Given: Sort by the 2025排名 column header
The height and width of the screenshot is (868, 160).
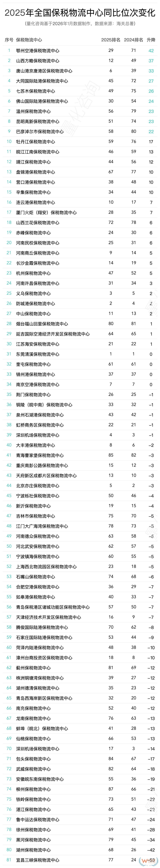Looking at the screenshot, I should [x=111, y=40].
